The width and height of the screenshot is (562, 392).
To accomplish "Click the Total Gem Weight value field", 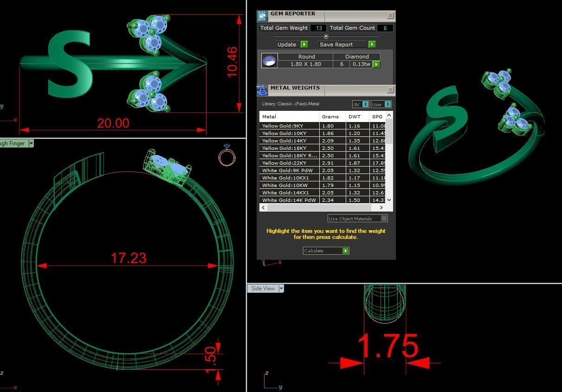I will 318,28.
